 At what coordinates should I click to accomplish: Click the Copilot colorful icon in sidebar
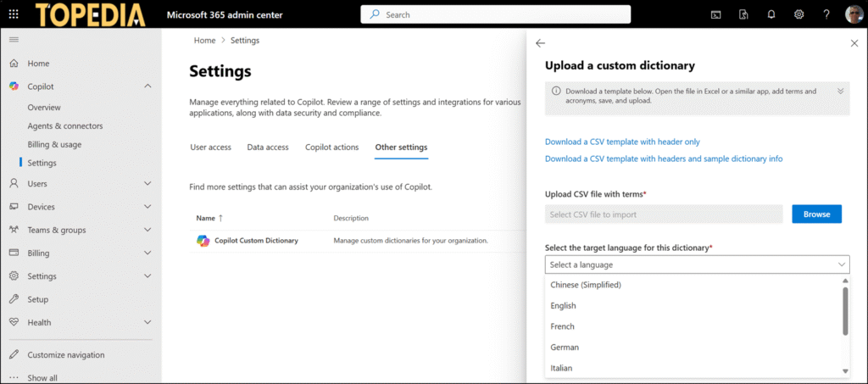coord(14,86)
